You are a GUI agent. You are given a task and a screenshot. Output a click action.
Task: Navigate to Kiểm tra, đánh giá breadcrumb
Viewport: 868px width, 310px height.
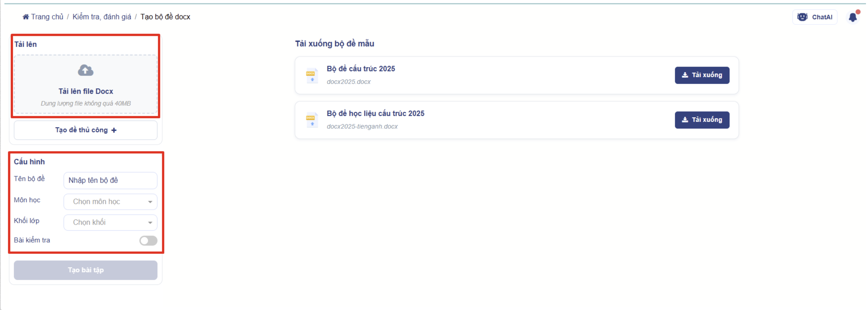[x=102, y=17]
